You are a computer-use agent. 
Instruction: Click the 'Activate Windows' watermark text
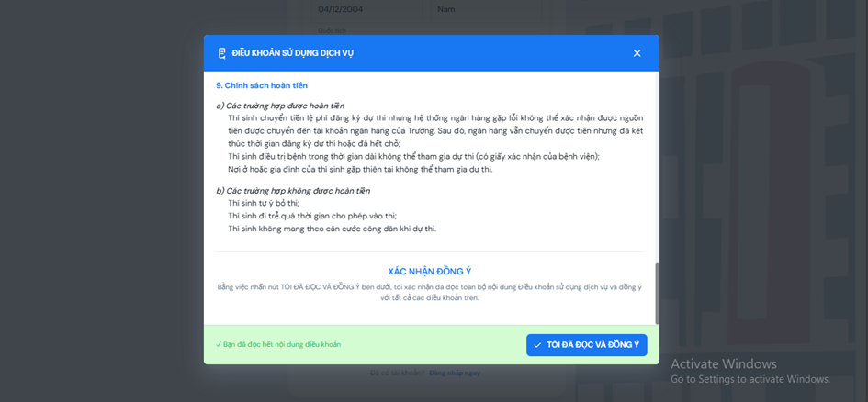[x=723, y=363]
